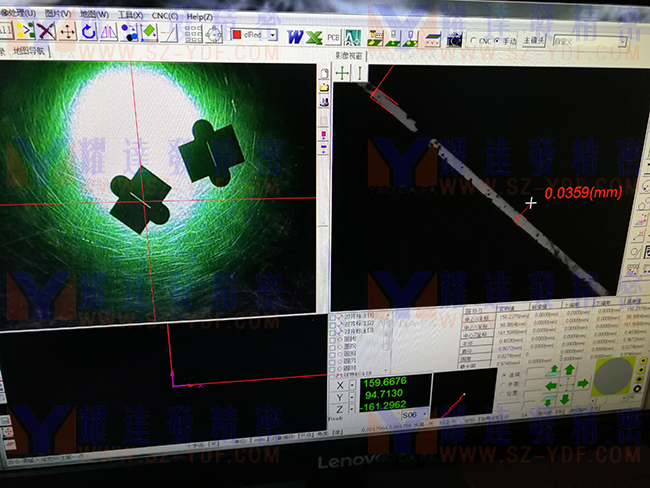Open the Z axis dropdown arrow
This screenshot has height=488, width=650.
352,409
